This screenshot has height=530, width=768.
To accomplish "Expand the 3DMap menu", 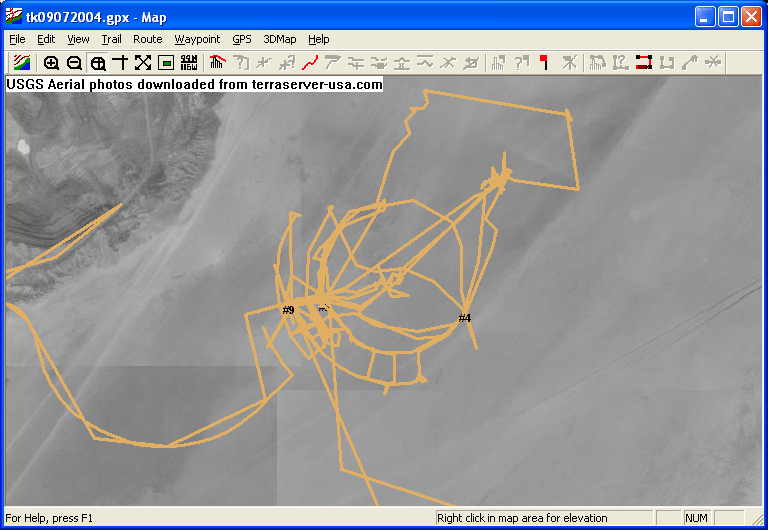I will pos(279,39).
